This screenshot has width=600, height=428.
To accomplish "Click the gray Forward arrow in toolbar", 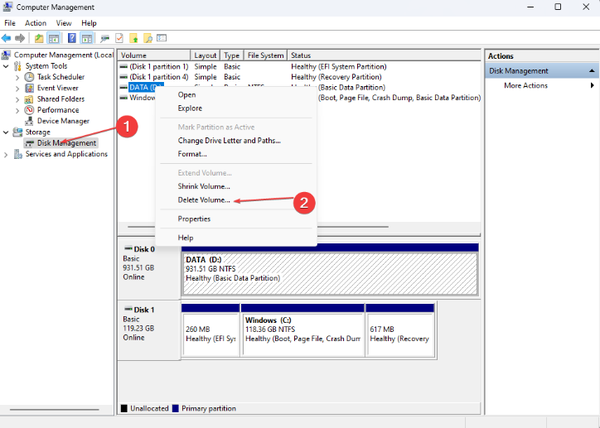I will tap(20, 38).
